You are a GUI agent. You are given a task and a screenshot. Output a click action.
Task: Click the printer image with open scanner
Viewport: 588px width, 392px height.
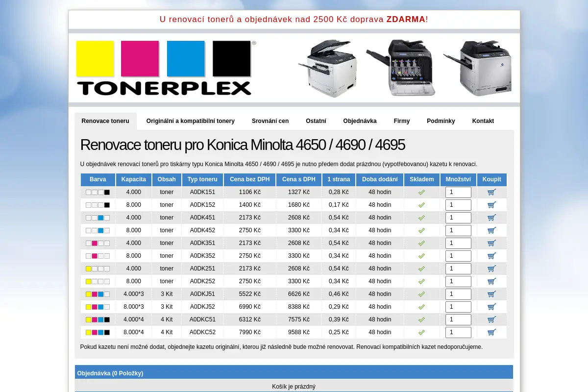point(327,68)
